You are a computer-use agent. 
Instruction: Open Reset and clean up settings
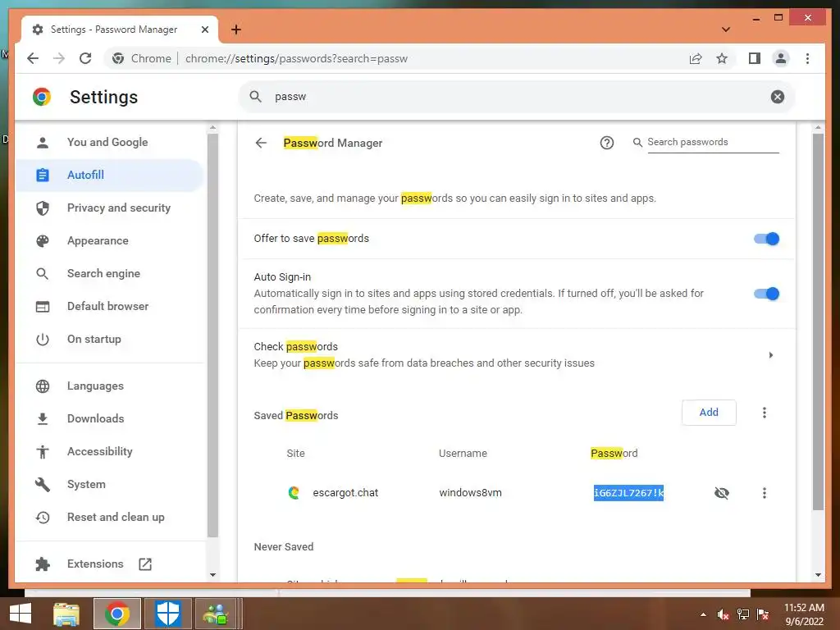(x=109, y=517)
